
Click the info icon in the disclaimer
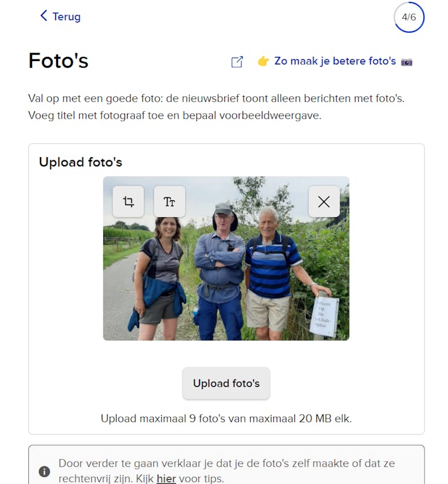click(44, 471)
